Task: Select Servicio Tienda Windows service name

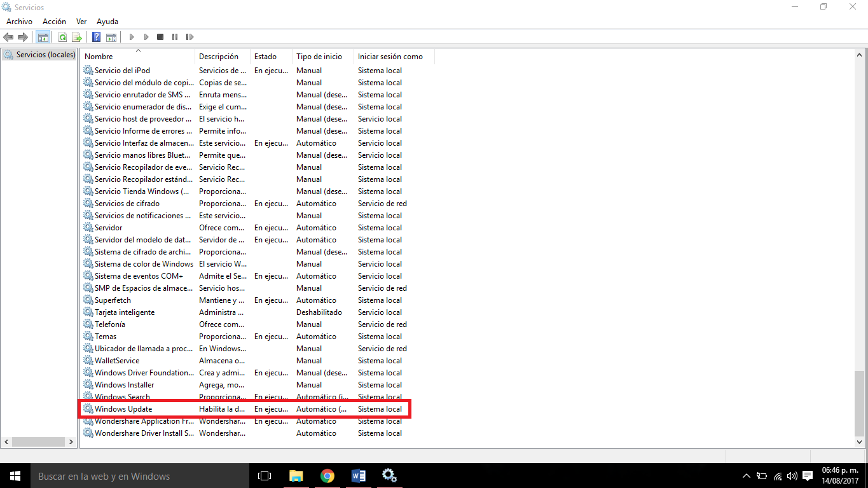Action: 142,192
